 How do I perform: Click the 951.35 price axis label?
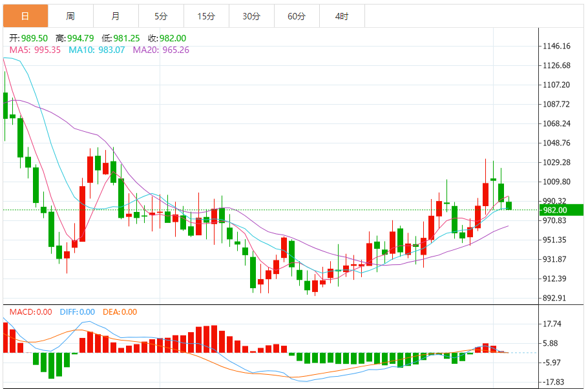(x=554, y=240)
